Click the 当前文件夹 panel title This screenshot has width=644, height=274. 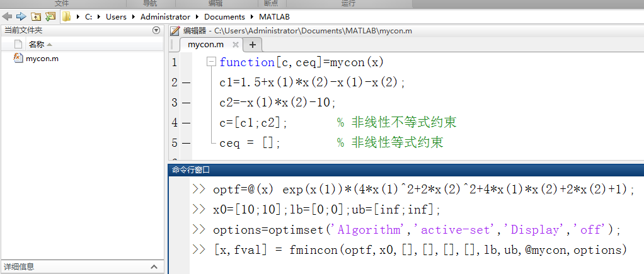(x=23, y=30)
